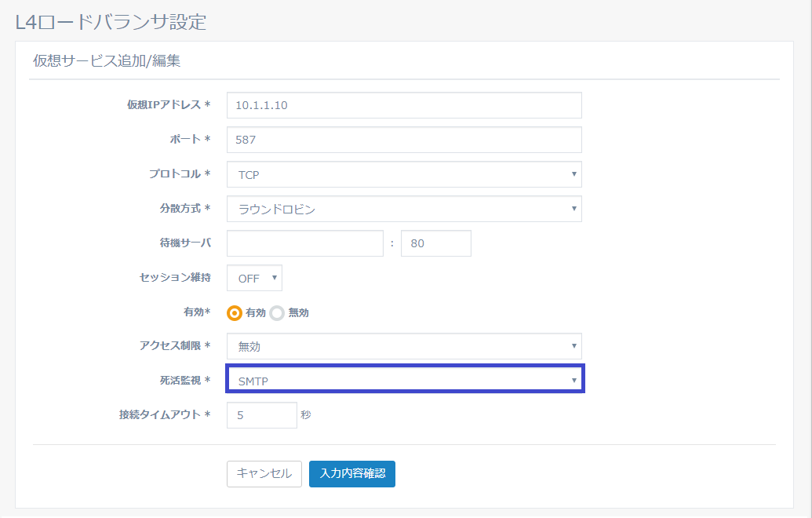
Task: Click the 仮想IPアドレス field containing 10.1.1.10
Action: pos(404,104)
